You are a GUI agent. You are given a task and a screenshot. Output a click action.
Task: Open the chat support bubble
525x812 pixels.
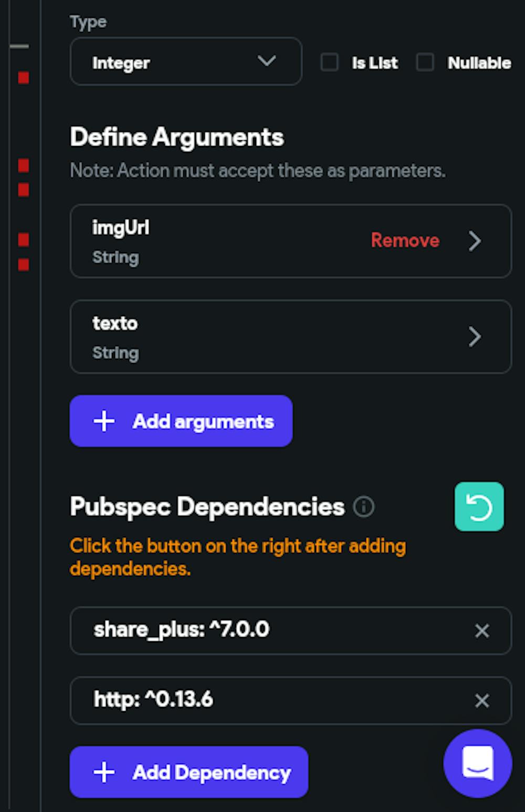pyautogui.click(x=477, y=763)
